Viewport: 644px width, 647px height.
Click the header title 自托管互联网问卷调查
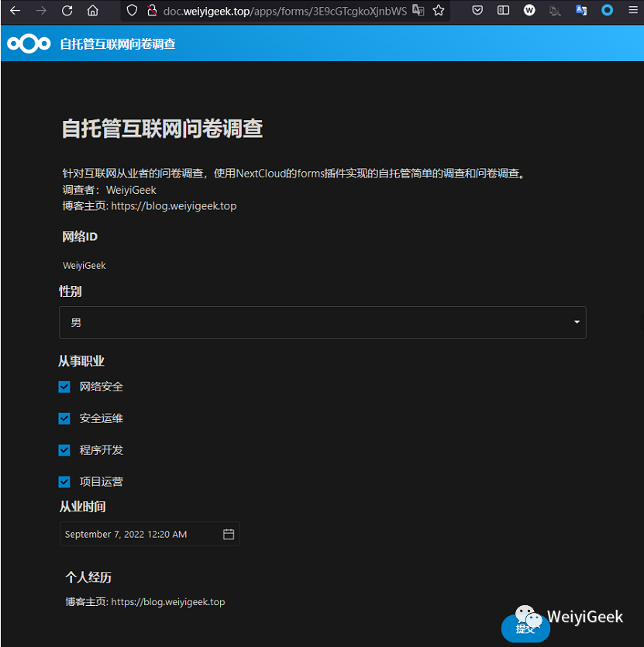pos(118,43)
